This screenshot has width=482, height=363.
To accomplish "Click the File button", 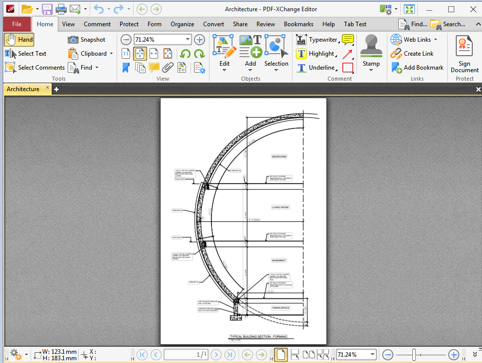I will [x=17, y=24].
